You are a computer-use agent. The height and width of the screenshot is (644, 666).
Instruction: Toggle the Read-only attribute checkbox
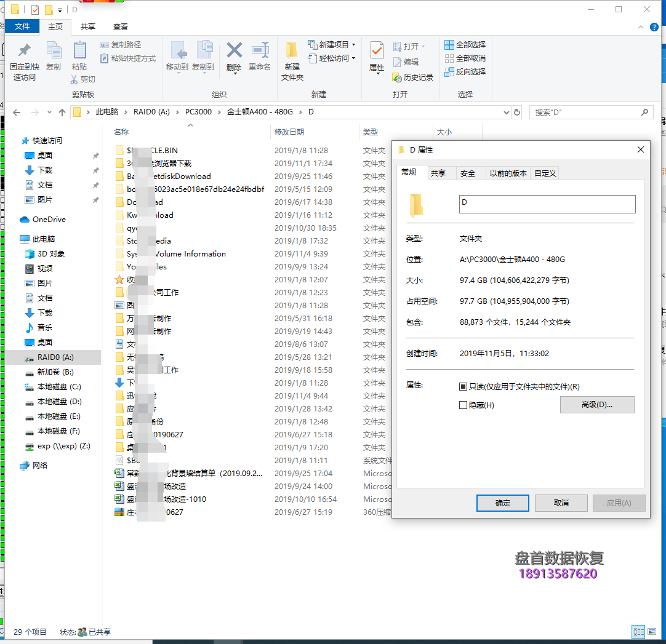point(463,387)
